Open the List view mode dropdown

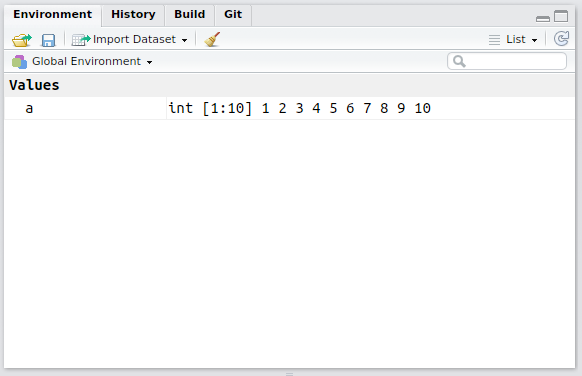pos(534,40)
